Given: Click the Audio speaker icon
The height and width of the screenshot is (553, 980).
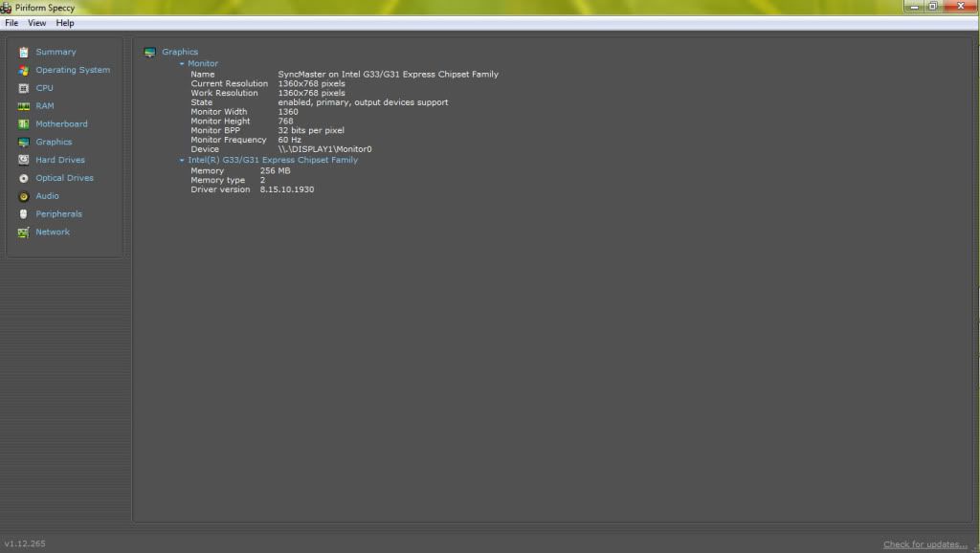Looking at the screenshot, I should (24, 196).
